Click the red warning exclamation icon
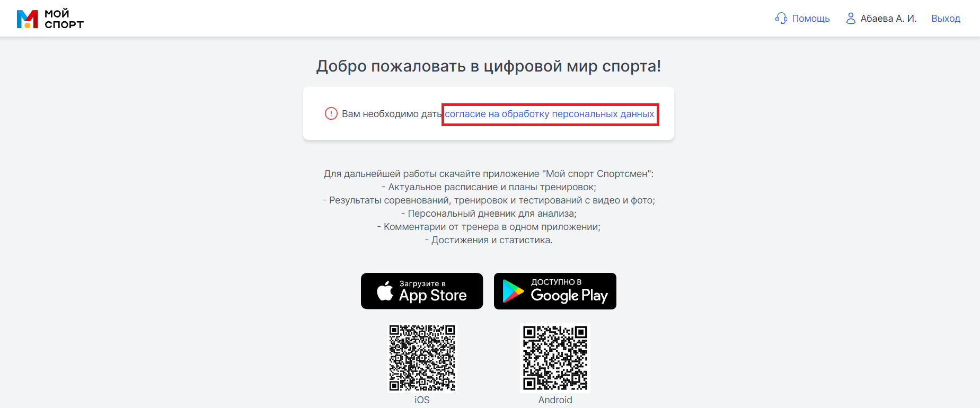Screen dimensions: 980x408 (x=331, y=113)
